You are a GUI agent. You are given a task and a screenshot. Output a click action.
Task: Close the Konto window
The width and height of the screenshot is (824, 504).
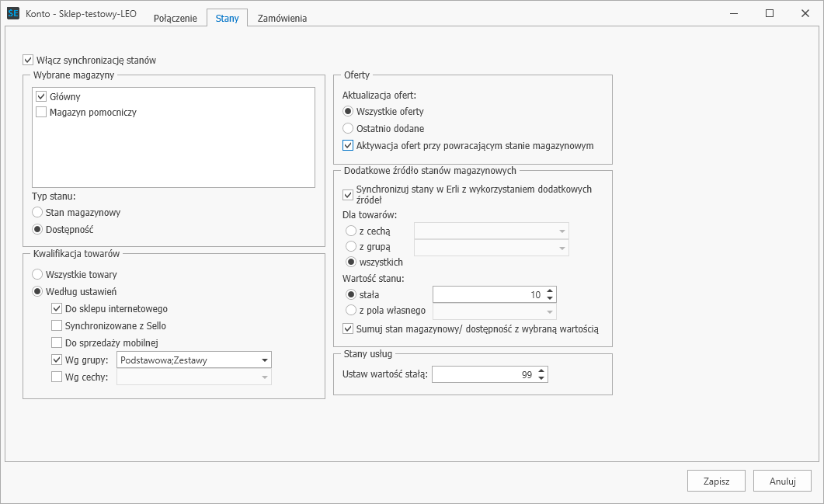(x=805, y=14)
